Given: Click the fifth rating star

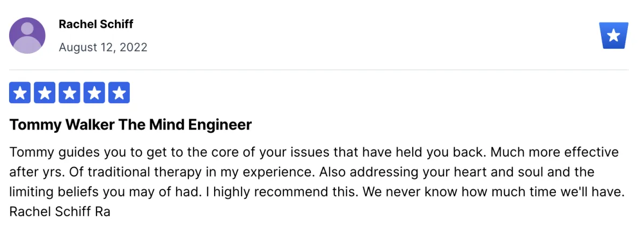Looking at the screenshot, I should point(119,93).
